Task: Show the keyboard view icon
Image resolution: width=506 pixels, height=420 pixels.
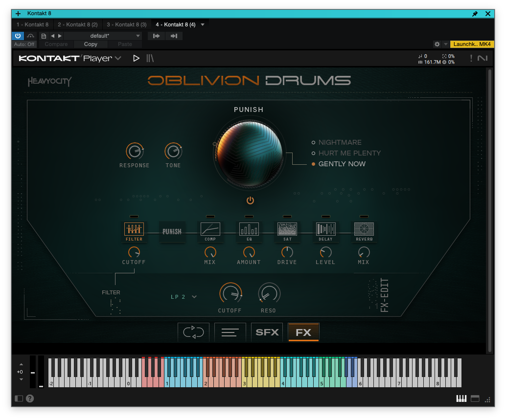Action: (461, 398)
